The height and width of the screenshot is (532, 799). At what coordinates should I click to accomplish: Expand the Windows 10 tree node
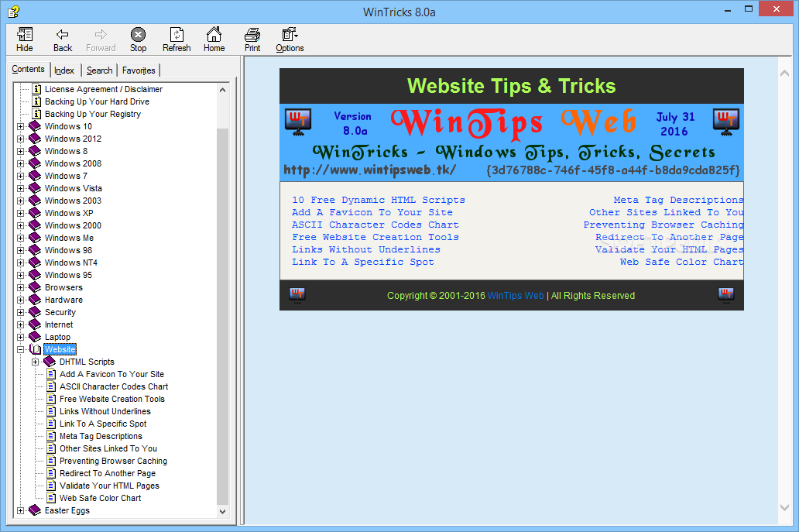point(20,126)
